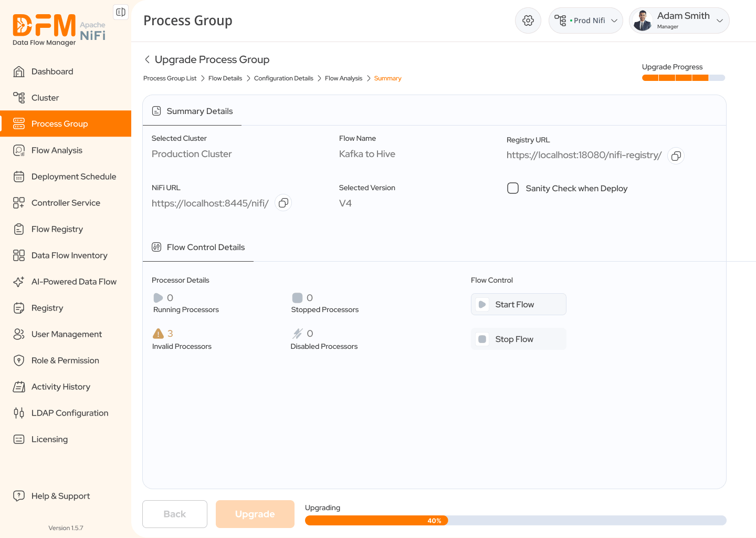Click the Summary Details header icon
The image size is (756, 538).
coord(156,111)
